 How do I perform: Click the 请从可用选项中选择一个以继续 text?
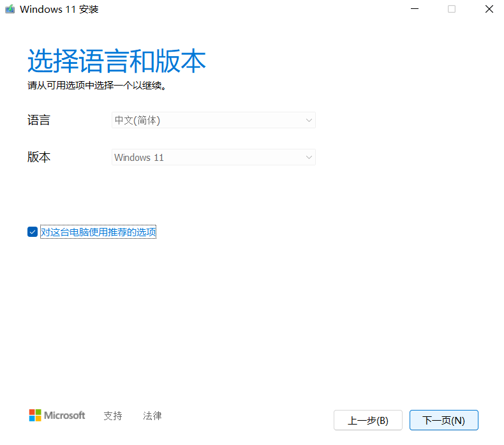[97, 86]
